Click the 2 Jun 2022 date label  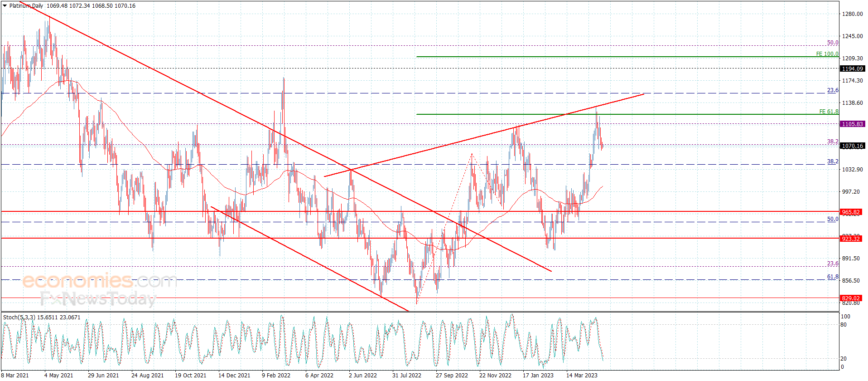[x=363, y=375]
